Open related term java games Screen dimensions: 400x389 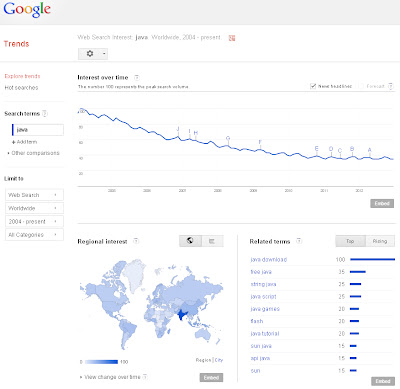click(265, 309)
